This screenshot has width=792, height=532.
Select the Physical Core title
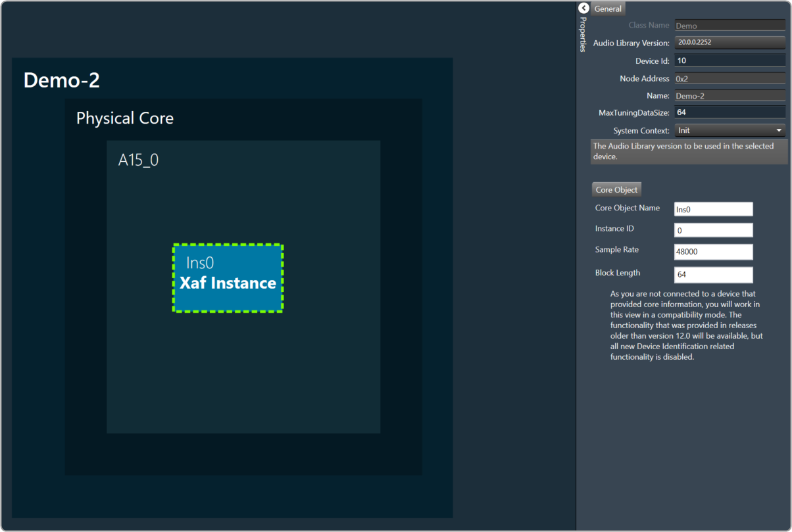(x=125, y=118)
